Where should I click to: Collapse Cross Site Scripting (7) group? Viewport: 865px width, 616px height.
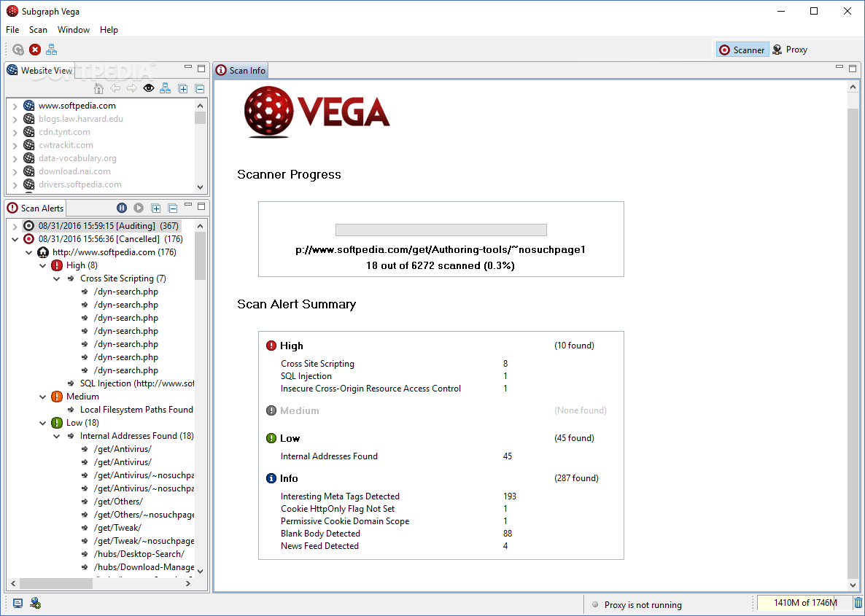[56, 279]
